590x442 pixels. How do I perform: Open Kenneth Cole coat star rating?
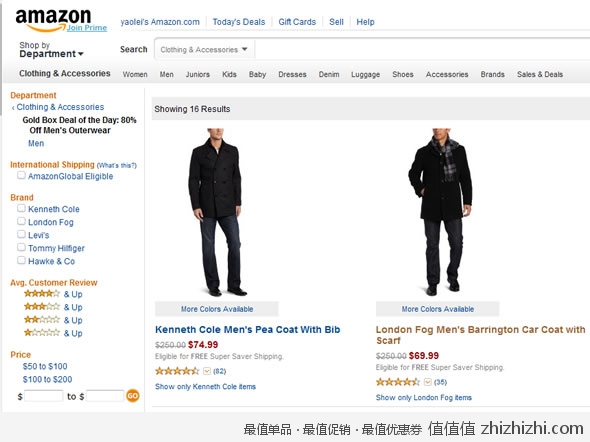(177, 371)
